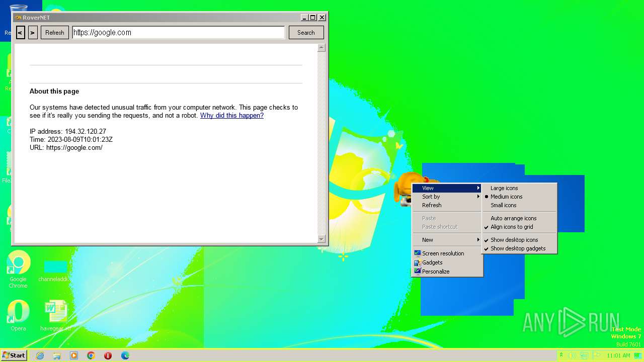Choose Screen resolution from context menu
644x362 pixels.
pyautogui.click(x=447, y=253)
